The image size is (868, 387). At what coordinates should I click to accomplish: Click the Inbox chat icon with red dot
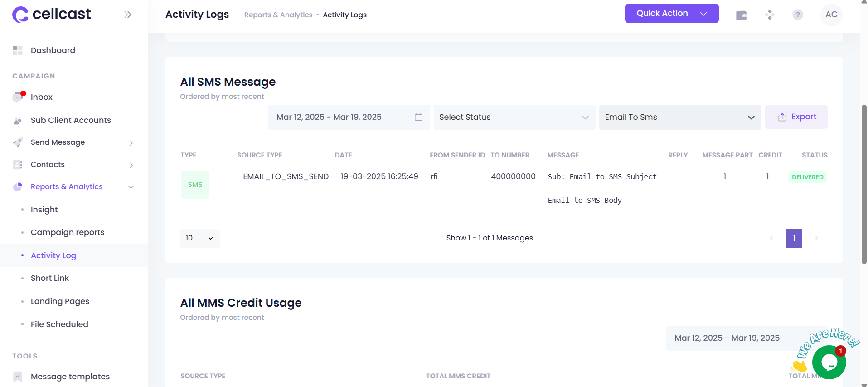tap(18, 97)
